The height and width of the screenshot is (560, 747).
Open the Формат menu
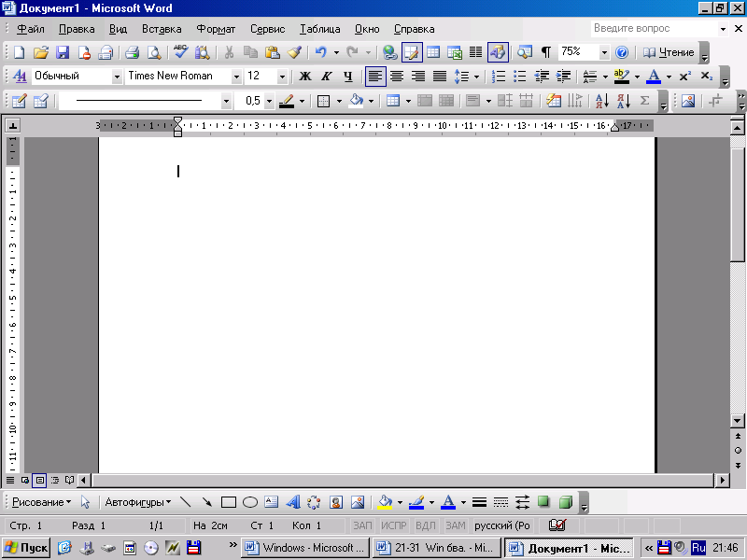pyautogui.click(x=216, y=29)
